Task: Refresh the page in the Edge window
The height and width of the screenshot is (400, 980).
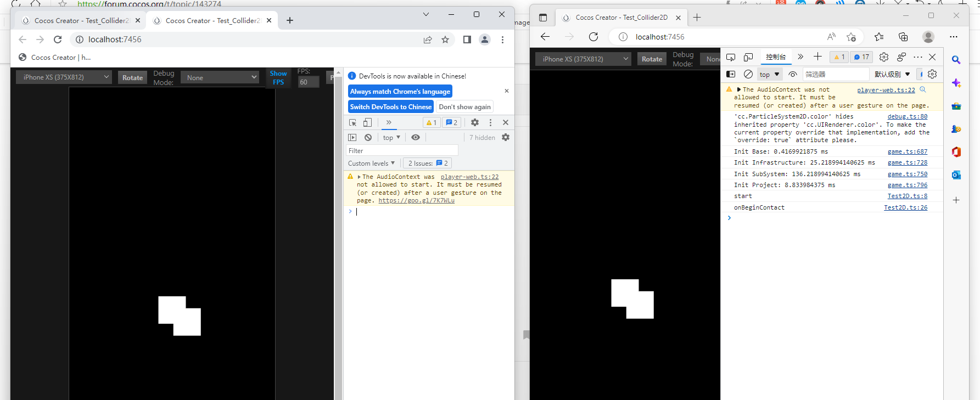Action: pyautogui.click(x=593, y=37)
